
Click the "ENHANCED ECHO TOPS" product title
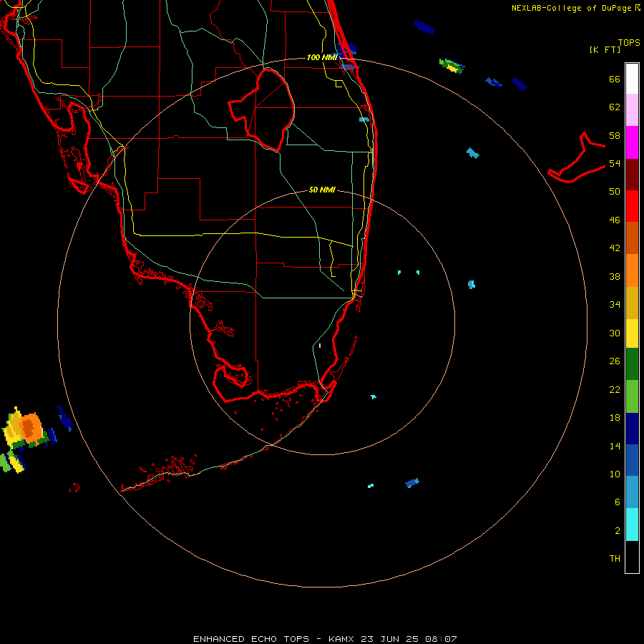click(251, 639)
